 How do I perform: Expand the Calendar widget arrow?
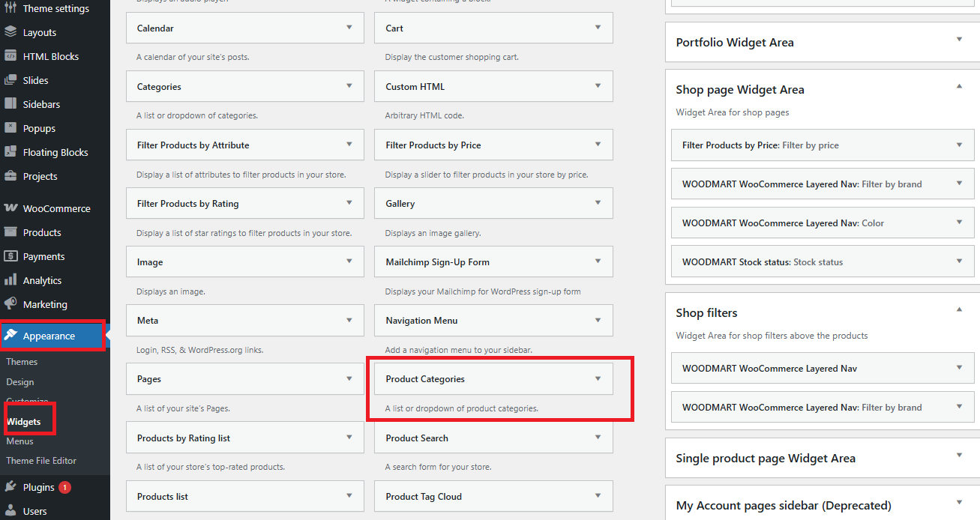coord(349,28)
